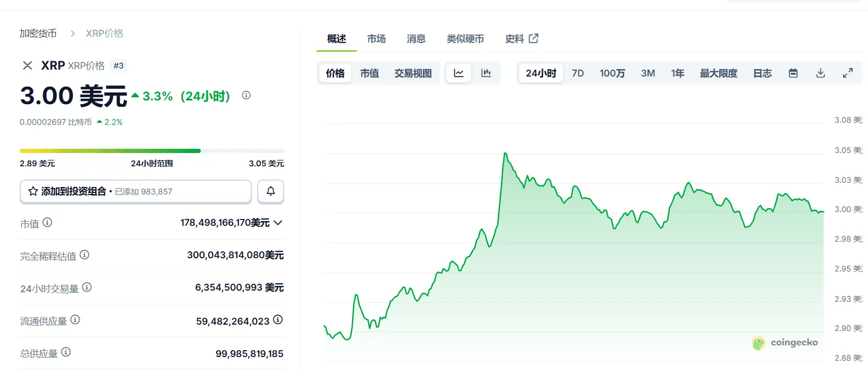
Task: Click the 3.05 美元 high value under range bar
Action: coord(267,164)
